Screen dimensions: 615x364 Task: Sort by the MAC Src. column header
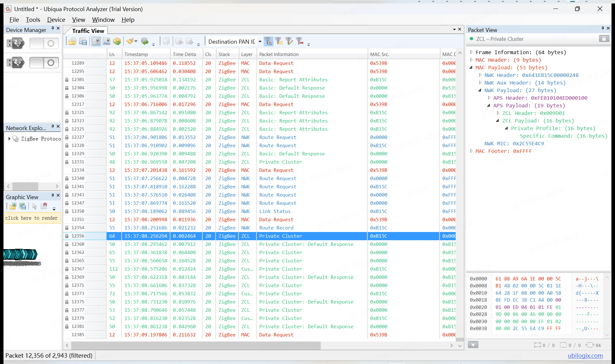tap(404, 54)
